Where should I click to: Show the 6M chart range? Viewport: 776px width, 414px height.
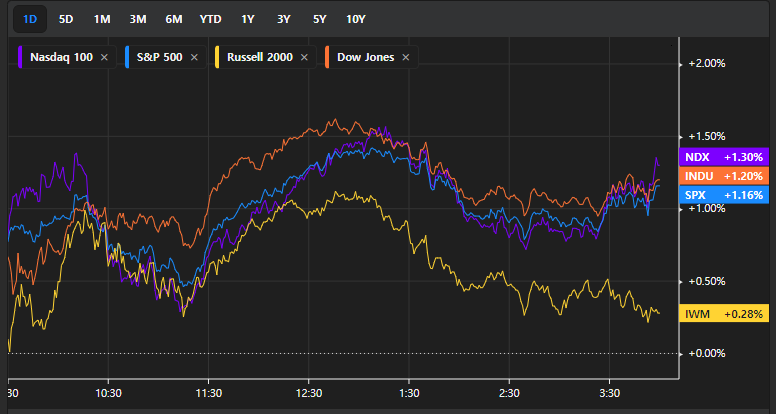click(174, 19)
